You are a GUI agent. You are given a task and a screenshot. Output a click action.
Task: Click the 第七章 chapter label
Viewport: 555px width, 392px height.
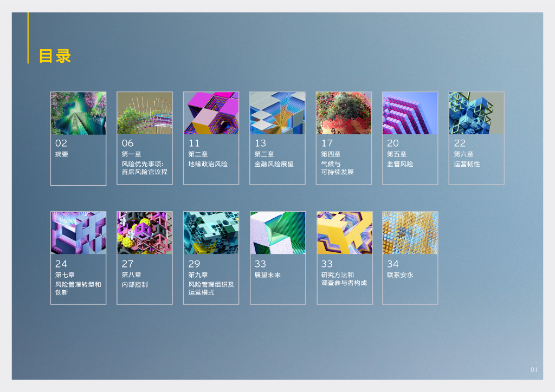[65, 275]
